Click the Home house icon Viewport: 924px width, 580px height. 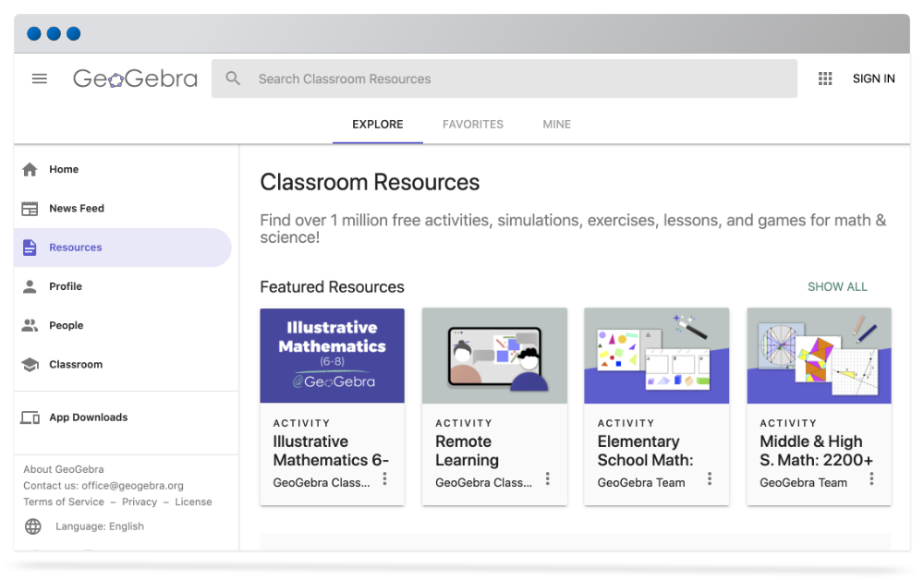[x=30, y=169]
